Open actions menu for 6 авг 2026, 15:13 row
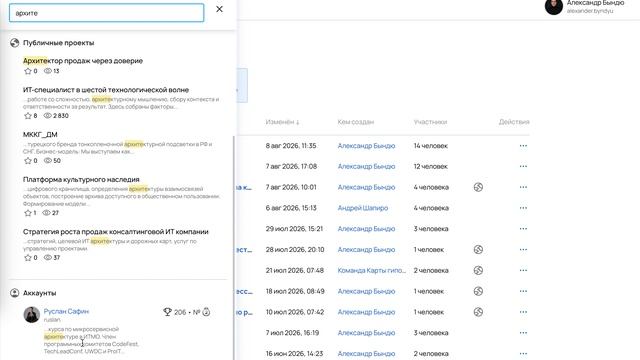This screenshot has width=640, height=360. tap(523, 208)
